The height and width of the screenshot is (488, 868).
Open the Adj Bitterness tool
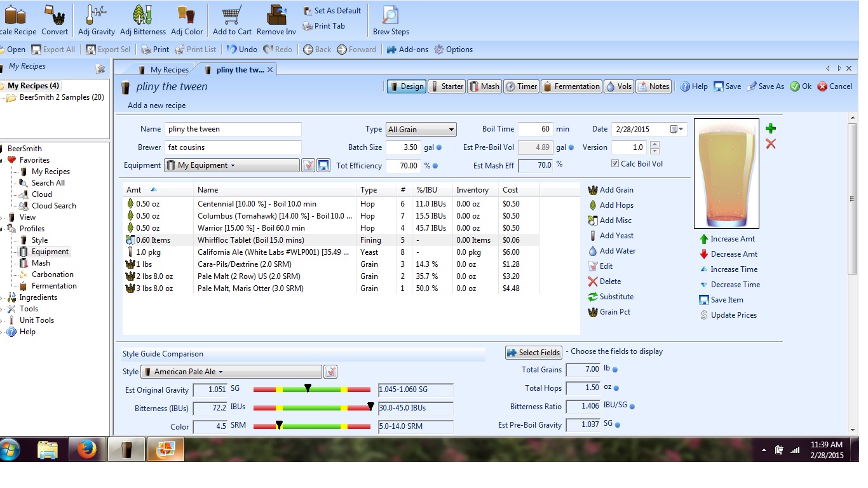pyautogui.click(x=143, y=19)
